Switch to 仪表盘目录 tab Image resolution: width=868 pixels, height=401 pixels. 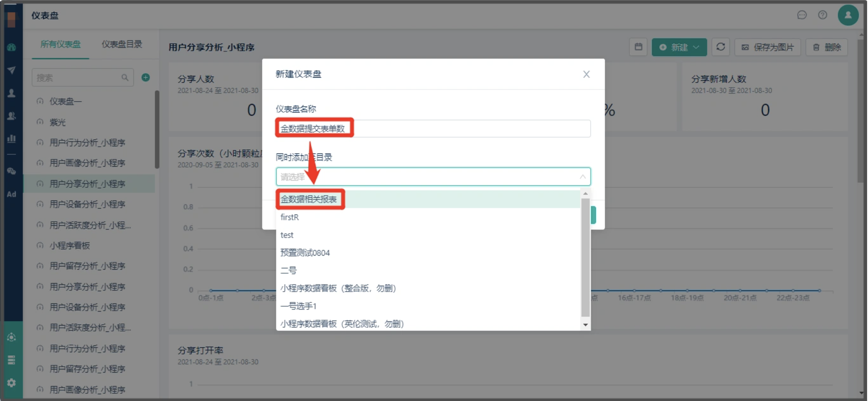pyautogui.click(x=122, y=44)
